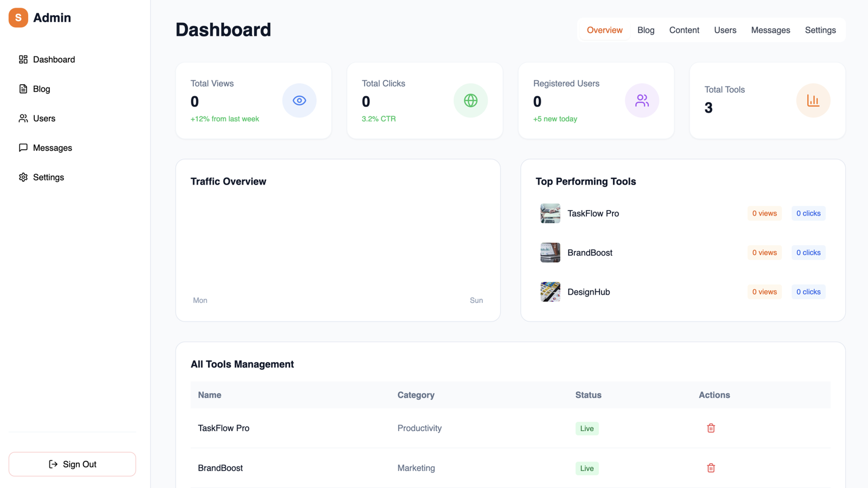This screenshot has width=868, height=488.
Task: Click the people icon in Registered Users
Action: 642,100
